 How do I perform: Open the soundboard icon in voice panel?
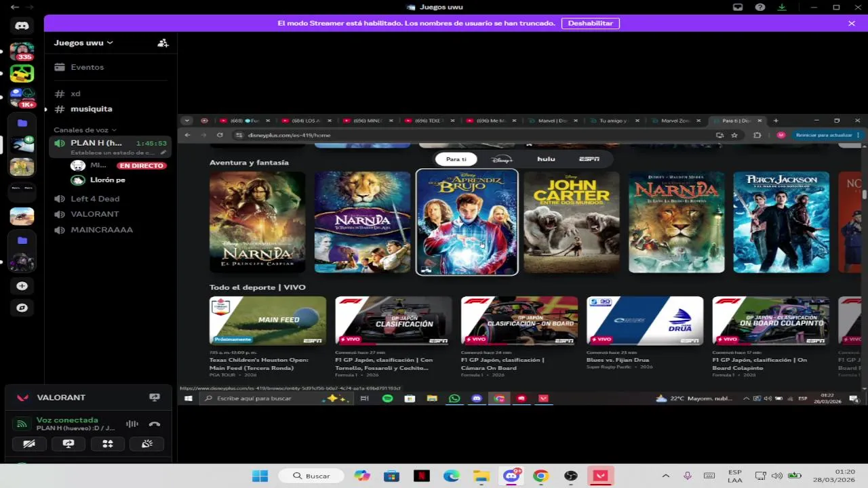coord(147,444)
